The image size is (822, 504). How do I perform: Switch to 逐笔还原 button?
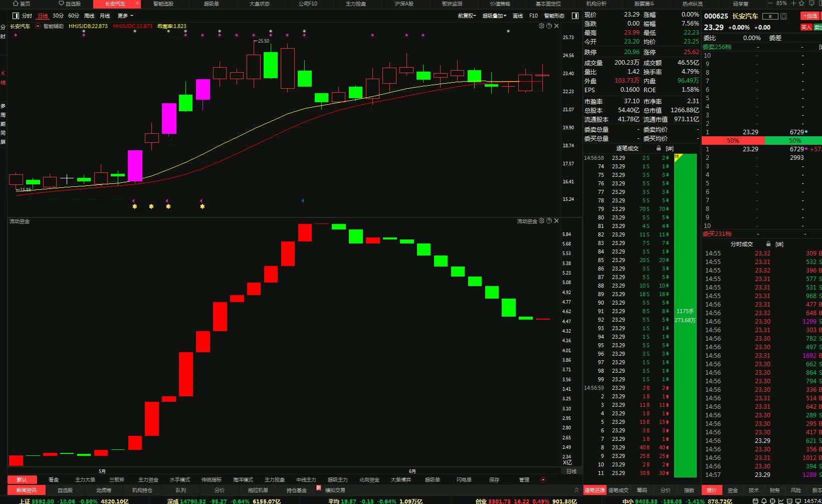coord(595,490)
